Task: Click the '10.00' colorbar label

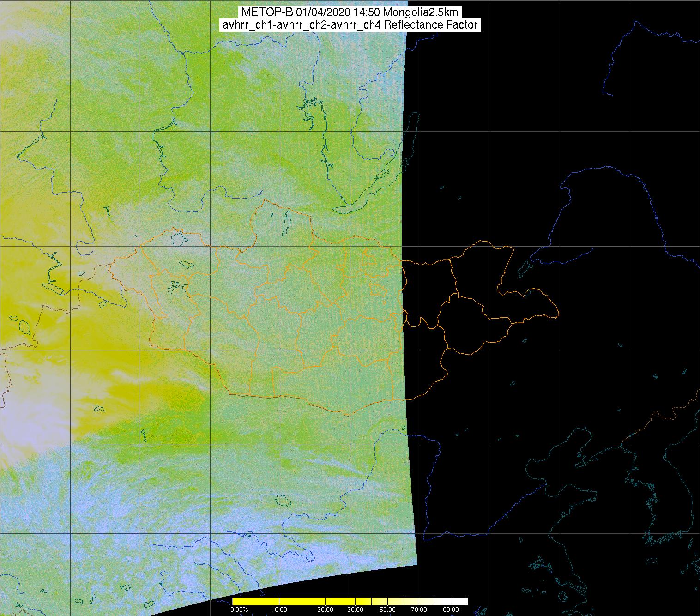Action: pyautogui.click(x=279, y=610)
